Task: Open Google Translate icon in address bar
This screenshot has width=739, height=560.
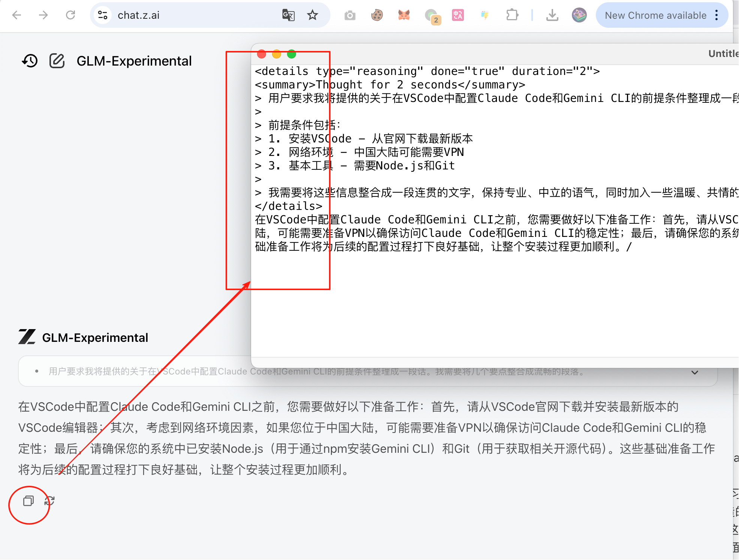Action: coord(288,15)
